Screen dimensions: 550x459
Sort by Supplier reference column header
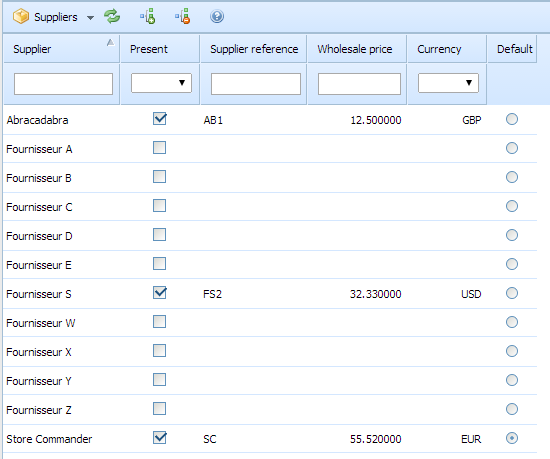tap(254, 49)
